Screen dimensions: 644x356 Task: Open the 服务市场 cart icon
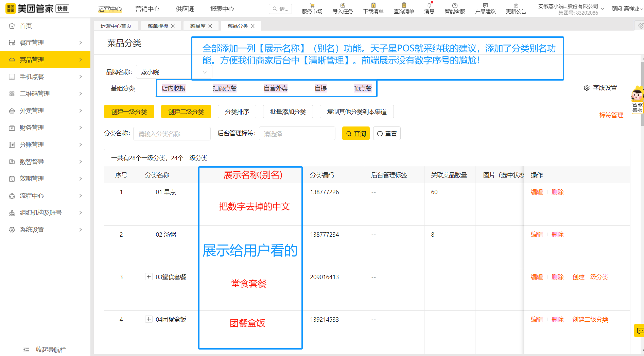tap(312, 5)
